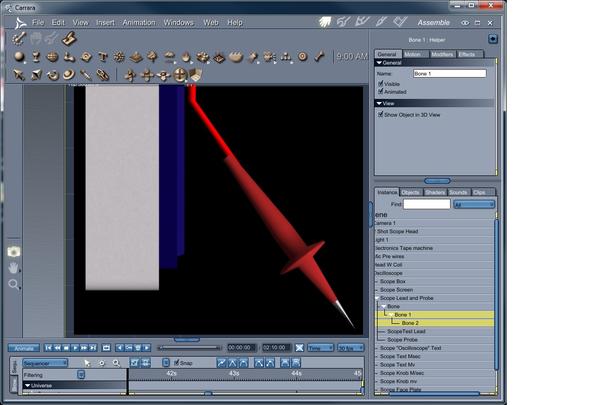Select the vertex object globe tool
600x405 pixels.
coord(52,57)
